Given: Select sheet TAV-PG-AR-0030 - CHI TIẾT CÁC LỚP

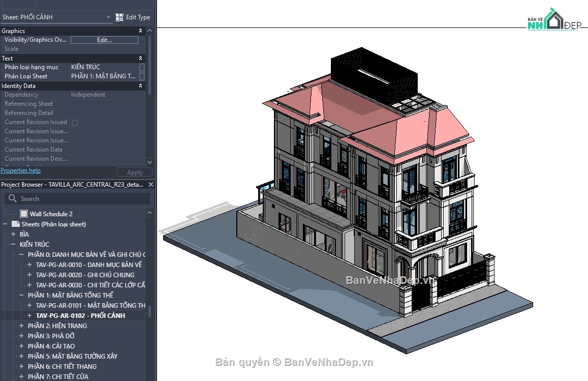Looking at the screenshot, I should (90, 285).
